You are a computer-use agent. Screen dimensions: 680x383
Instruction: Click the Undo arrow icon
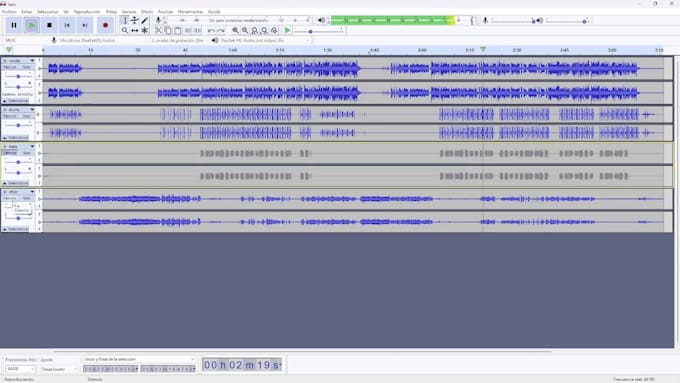pos(211,30)
